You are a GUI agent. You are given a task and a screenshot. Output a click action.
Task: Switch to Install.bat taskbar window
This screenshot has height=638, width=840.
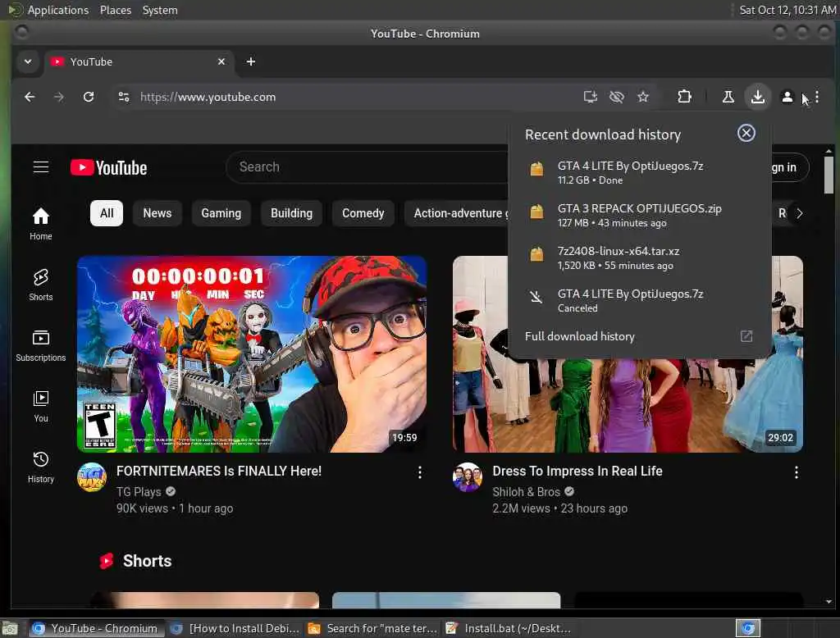point(509,628)
